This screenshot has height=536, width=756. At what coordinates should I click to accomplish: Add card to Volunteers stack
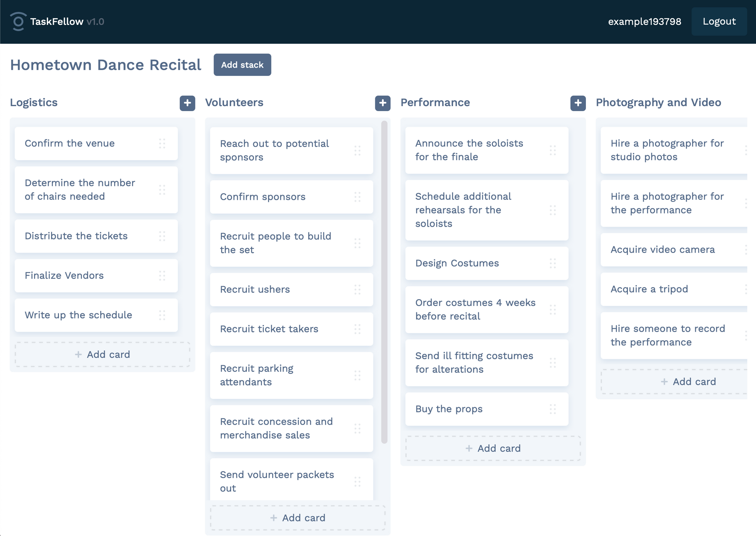[298, 518]
